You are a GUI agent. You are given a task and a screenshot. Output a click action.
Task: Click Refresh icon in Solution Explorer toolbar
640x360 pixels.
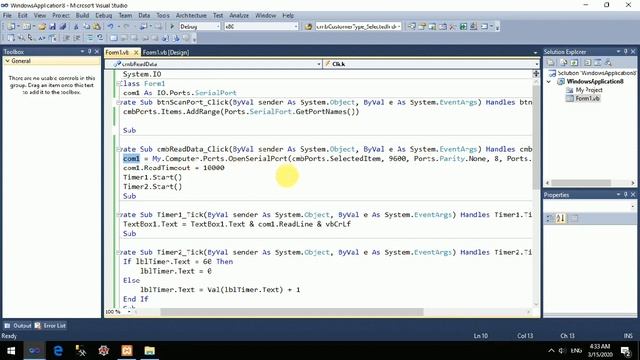pyautogui.click(x=574, y=62)
